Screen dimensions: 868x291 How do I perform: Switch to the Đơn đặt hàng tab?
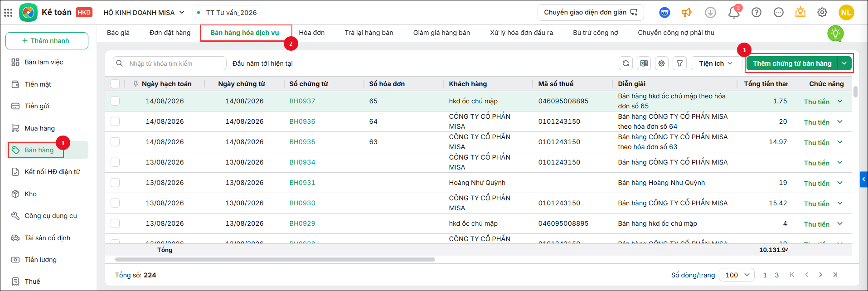[170, 33]
